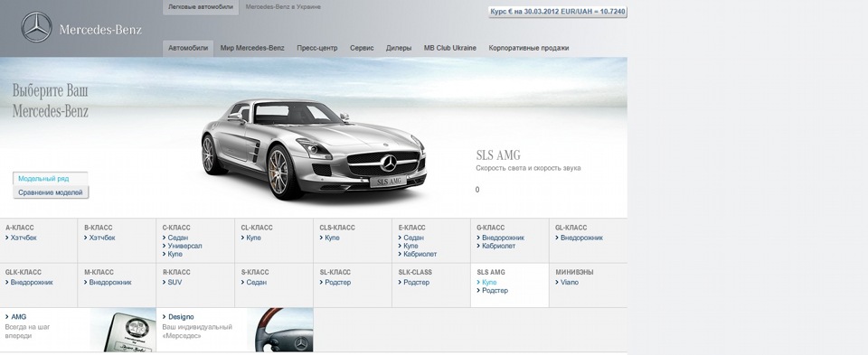Image resolution: width=868 pixels, height=355 pixels.
Task: Click the E-КЛАСС heading
Action: [412, 228]
